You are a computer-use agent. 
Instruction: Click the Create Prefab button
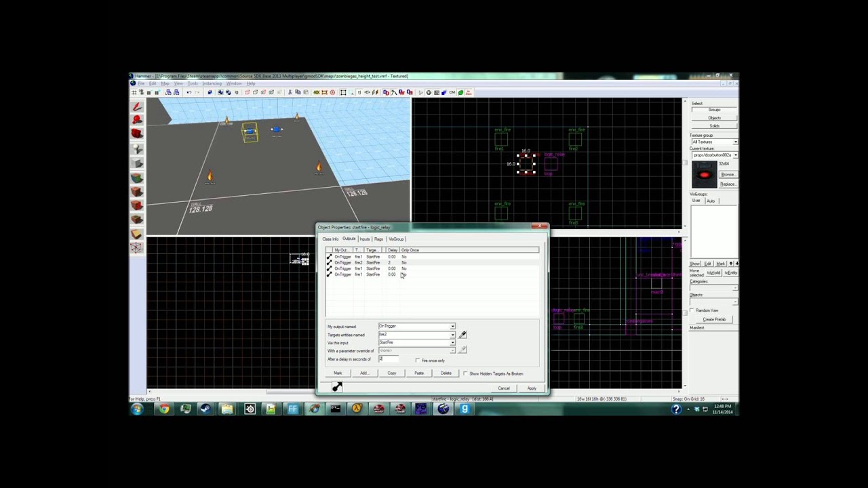[714, 319]
